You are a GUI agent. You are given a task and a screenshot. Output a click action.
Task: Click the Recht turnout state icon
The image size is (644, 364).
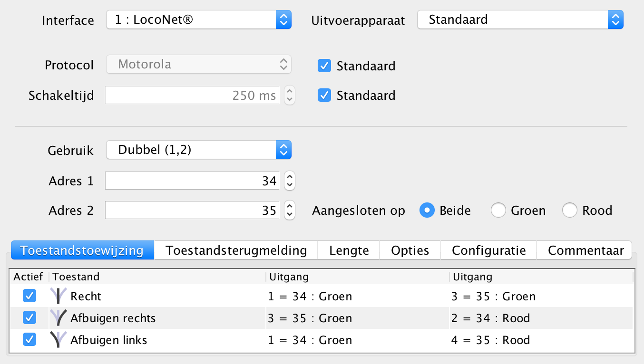tap(59, 296)
